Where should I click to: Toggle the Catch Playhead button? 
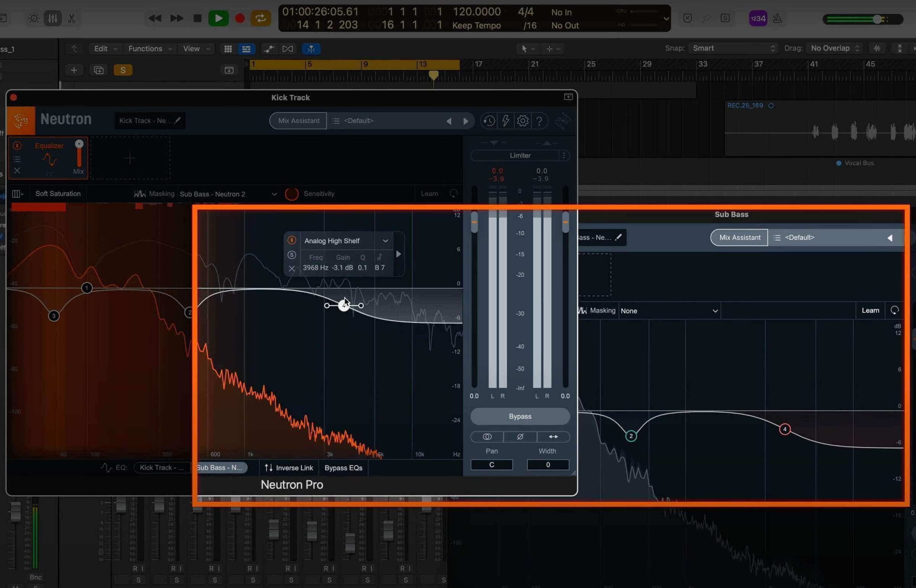311,49
